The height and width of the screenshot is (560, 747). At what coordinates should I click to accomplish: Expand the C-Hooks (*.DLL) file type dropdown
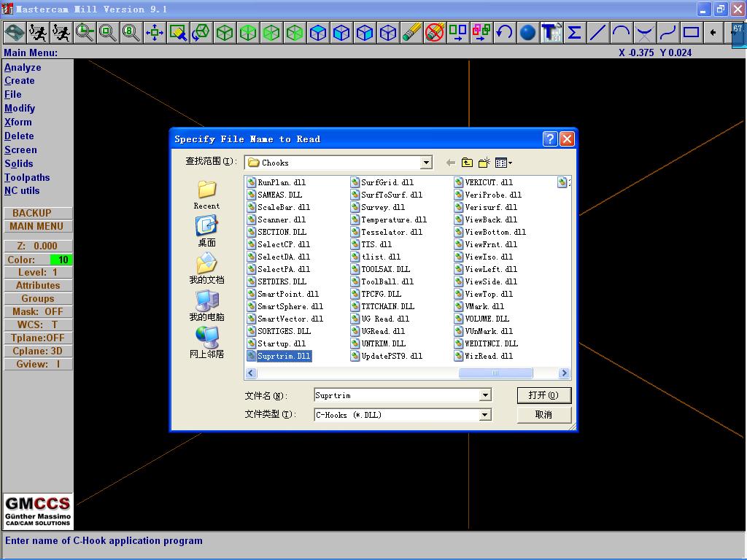485,415
